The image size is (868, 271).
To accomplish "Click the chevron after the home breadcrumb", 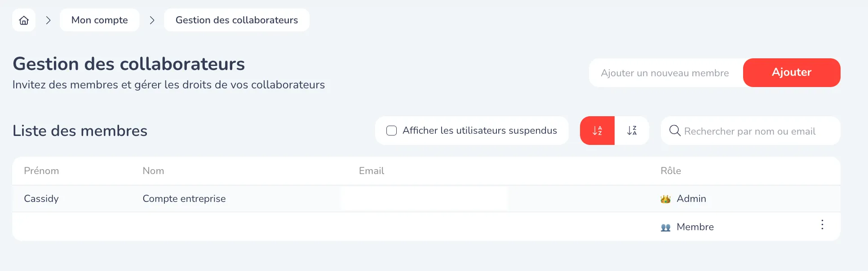I will click(48, 20).
